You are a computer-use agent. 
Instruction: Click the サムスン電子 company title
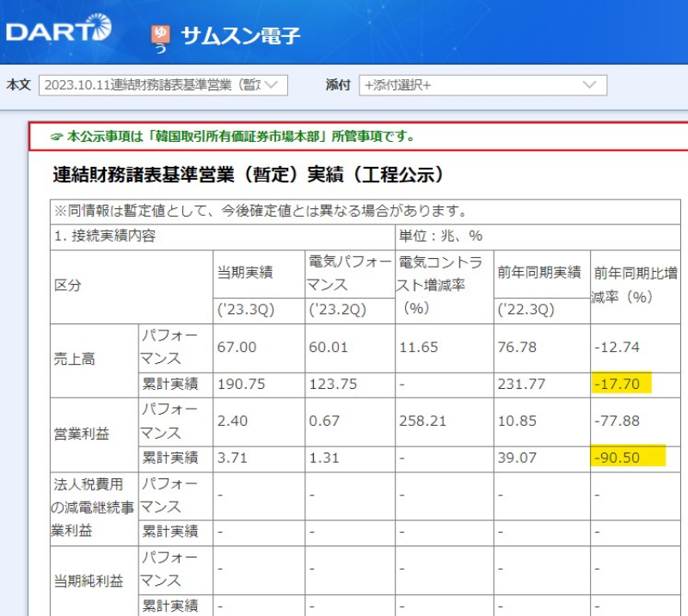pos(241,35)
